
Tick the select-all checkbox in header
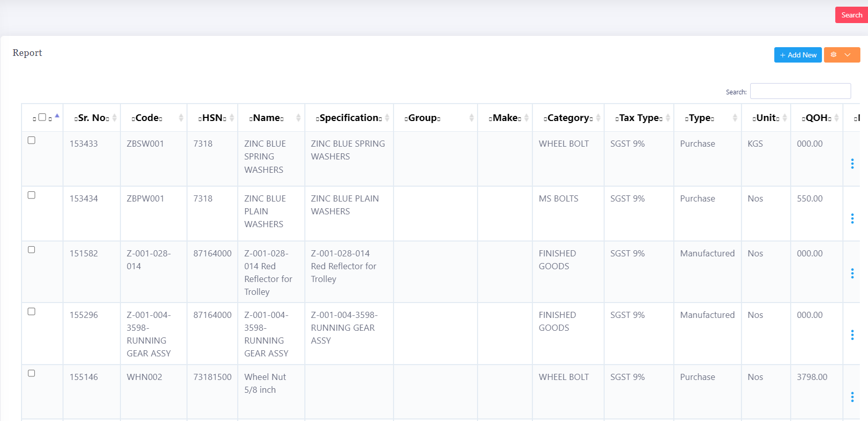(x=42, y=117)
